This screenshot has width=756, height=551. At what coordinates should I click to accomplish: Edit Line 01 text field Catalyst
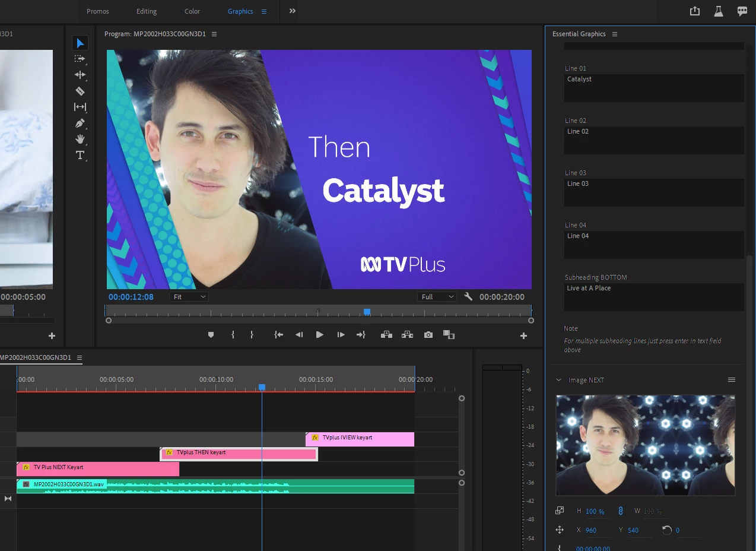tap(653, 88)
